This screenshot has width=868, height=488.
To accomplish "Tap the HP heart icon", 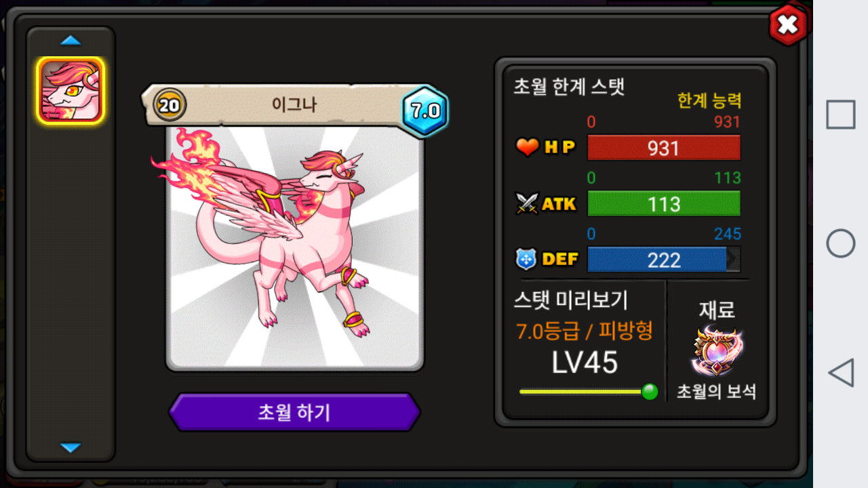I will tap(527, 147).
